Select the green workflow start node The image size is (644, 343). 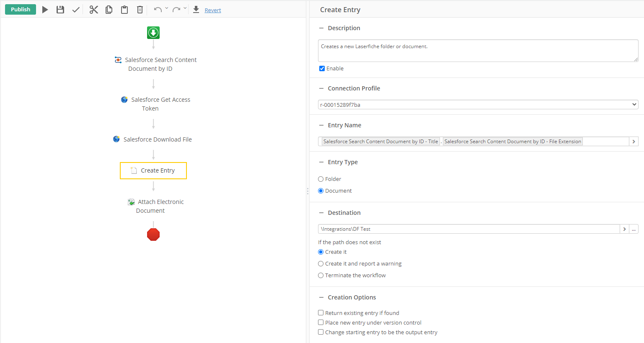pos(153,33)
